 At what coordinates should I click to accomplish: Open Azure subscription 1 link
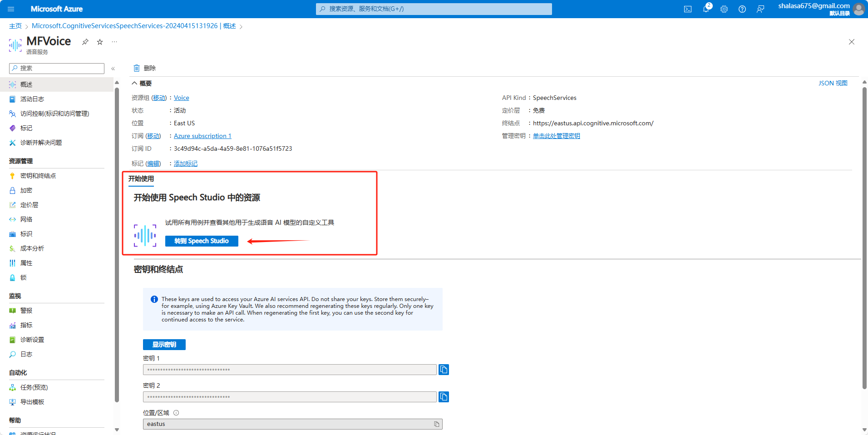pyautogui.click(x=202, y=136)
